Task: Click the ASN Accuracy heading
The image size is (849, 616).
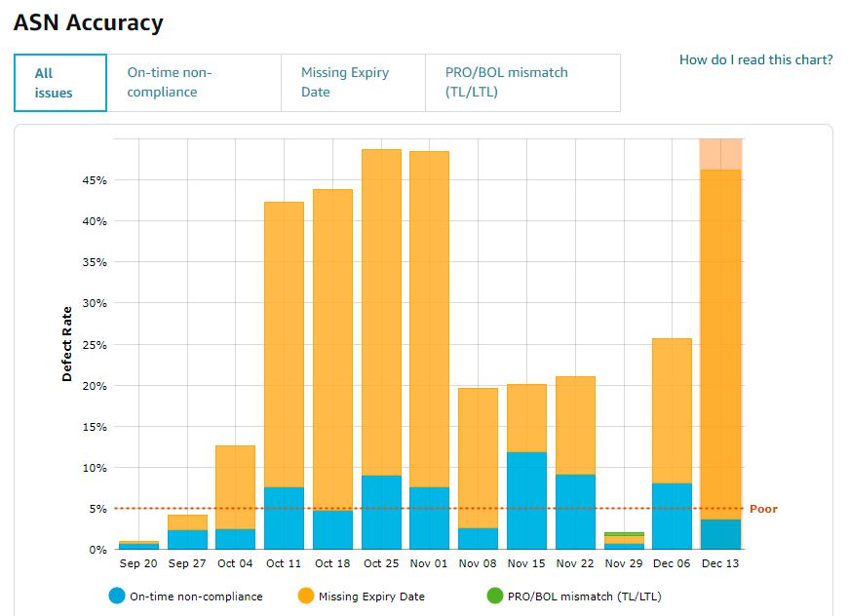Action: (x=89, y=22)
